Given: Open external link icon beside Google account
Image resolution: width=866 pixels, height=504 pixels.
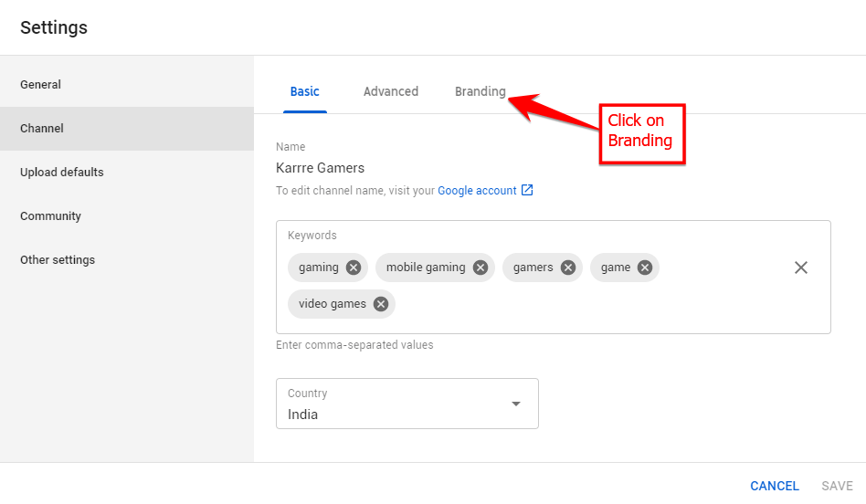Looking at the screenshot, I should click(527, 190).
